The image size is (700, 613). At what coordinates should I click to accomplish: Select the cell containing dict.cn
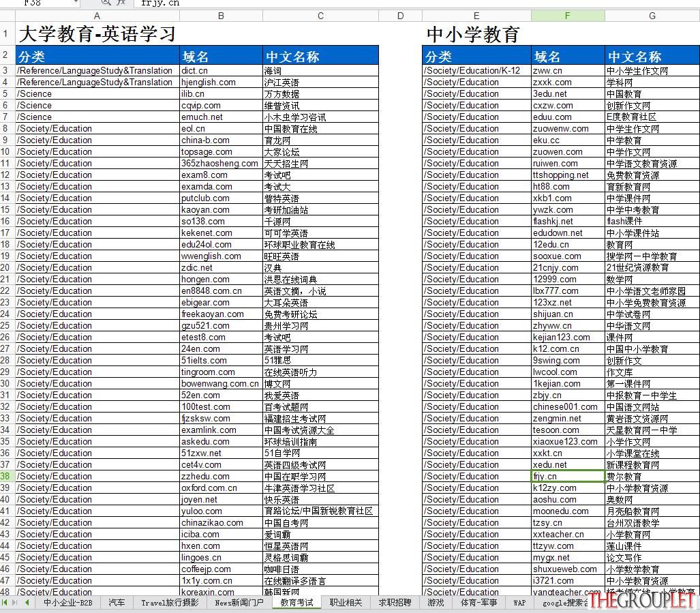coord(221,70)
